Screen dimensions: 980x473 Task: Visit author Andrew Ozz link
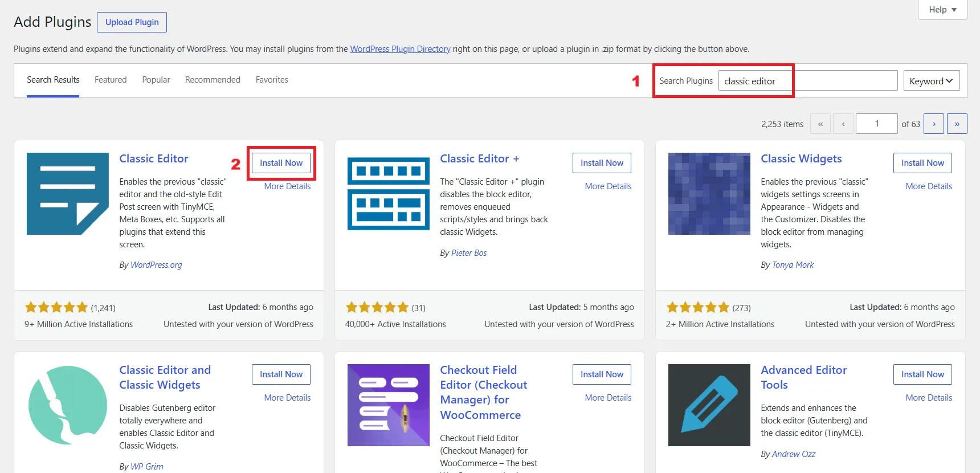794,454
